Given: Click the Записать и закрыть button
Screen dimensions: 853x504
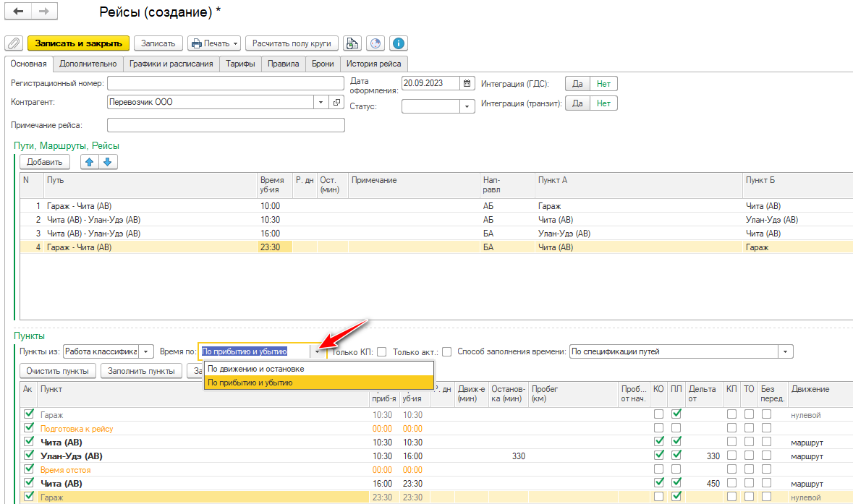Looking at the screenshot, I should (78, 43).
